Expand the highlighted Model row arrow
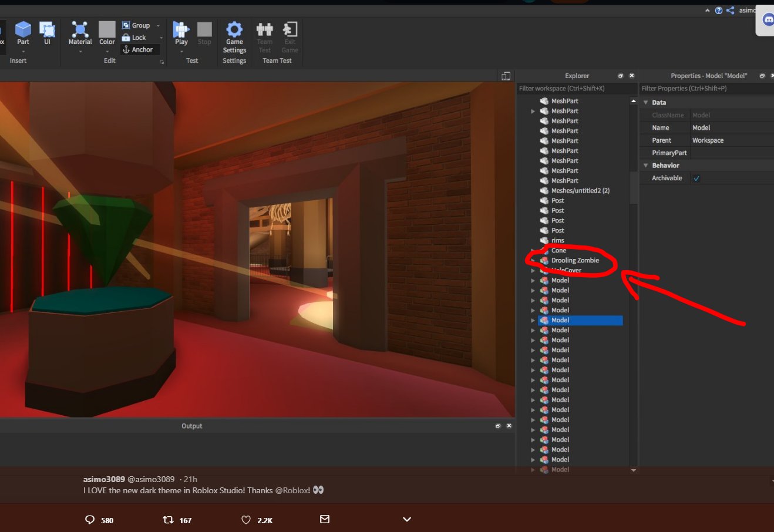774x532 pixels. [533, 321]
